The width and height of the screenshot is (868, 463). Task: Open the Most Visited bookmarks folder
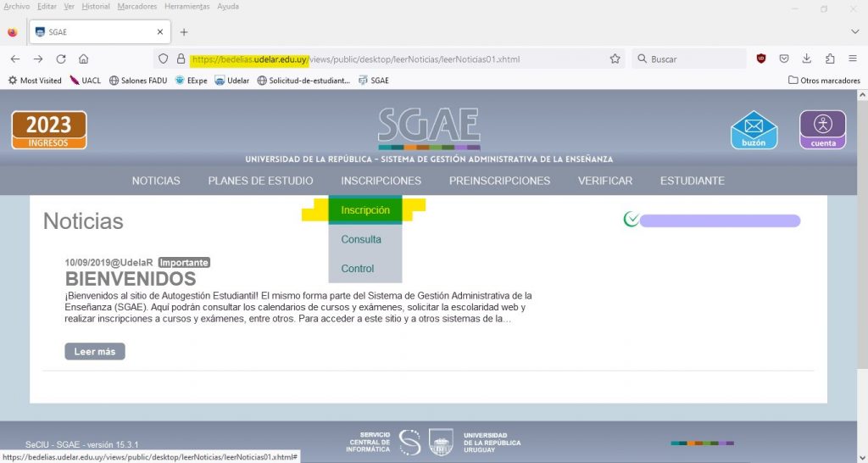[34, 81]
